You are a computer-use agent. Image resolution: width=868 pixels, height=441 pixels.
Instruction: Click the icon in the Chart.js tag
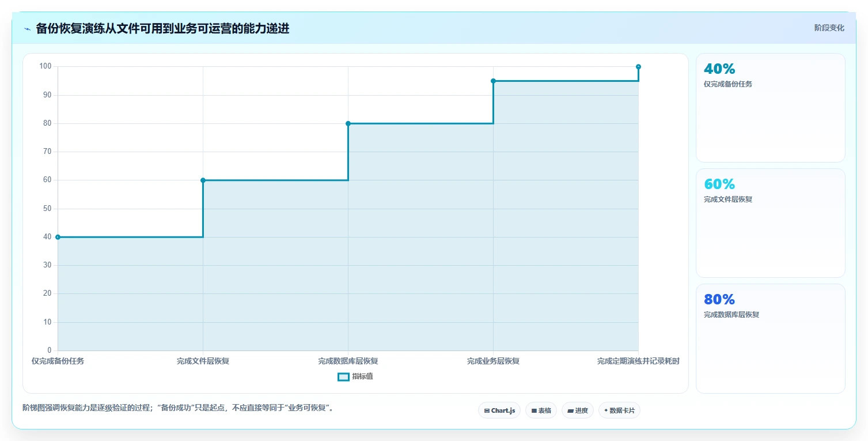(x=487, y=411)
